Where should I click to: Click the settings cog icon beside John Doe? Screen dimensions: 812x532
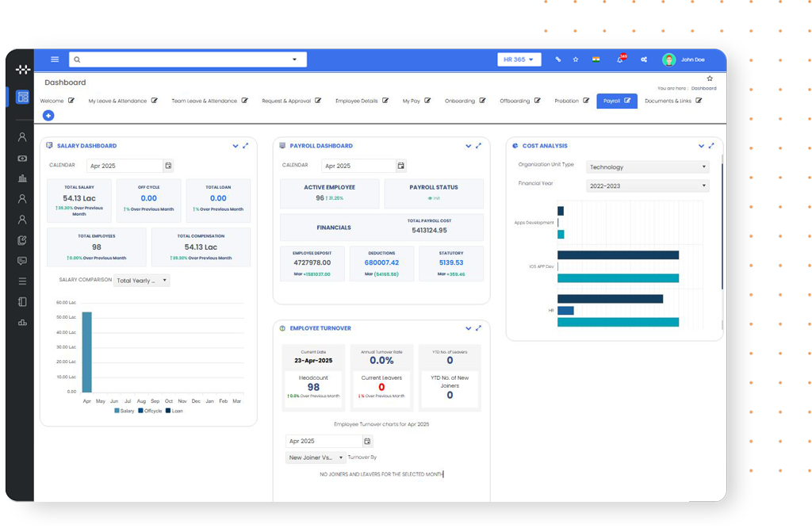click(644, 59)
